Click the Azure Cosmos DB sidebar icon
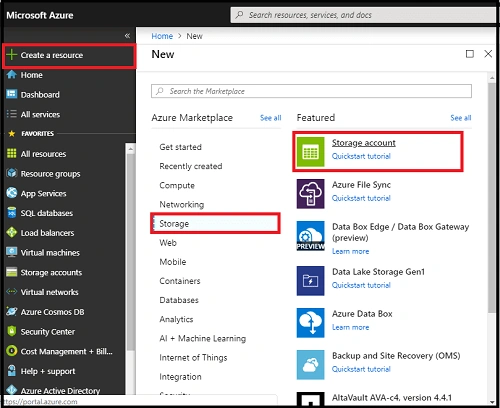 point(12,312)
